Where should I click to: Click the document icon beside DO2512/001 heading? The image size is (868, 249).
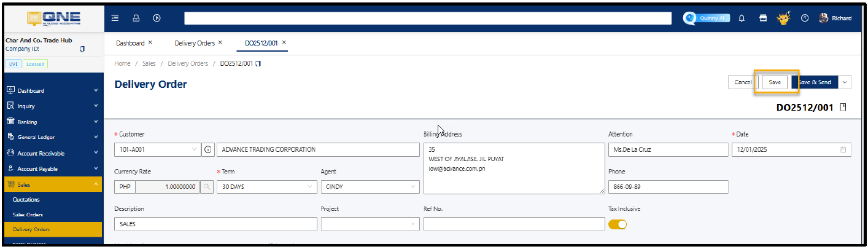tap(843, 107)
